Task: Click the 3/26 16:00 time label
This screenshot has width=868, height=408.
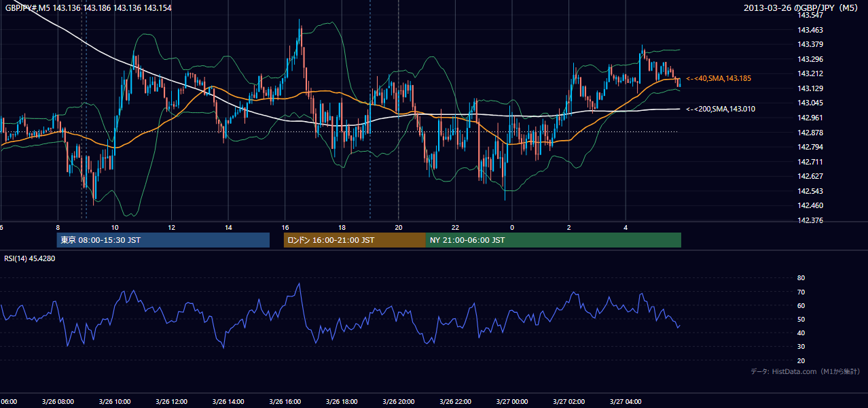Action: point(285,402)
